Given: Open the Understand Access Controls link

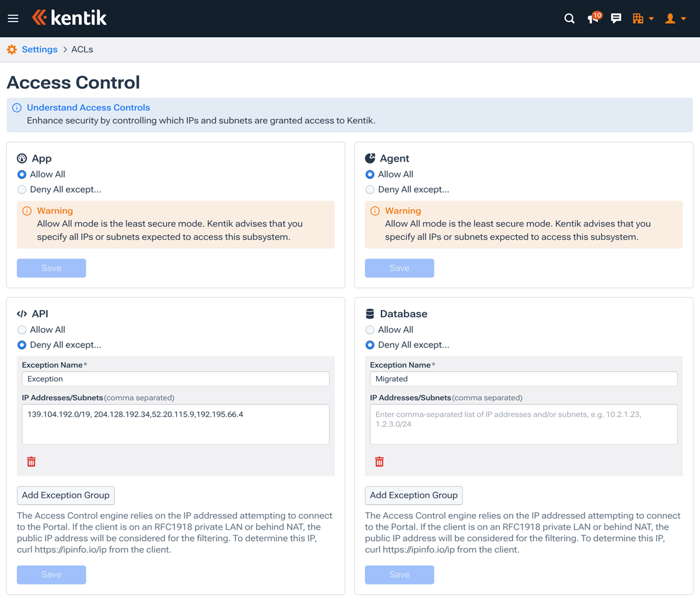Looking at the screenshot, I should [88, 107].
